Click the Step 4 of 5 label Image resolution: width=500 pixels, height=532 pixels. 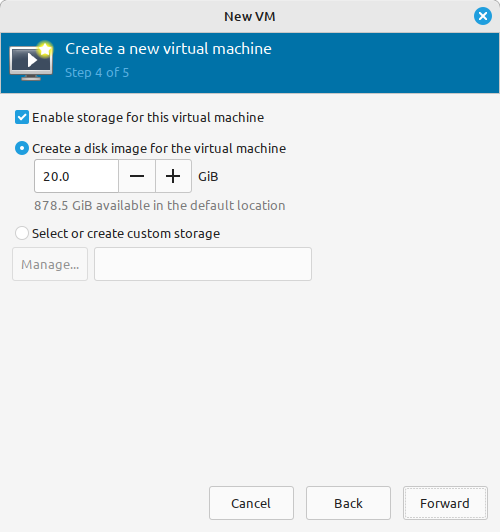point(97,73)
